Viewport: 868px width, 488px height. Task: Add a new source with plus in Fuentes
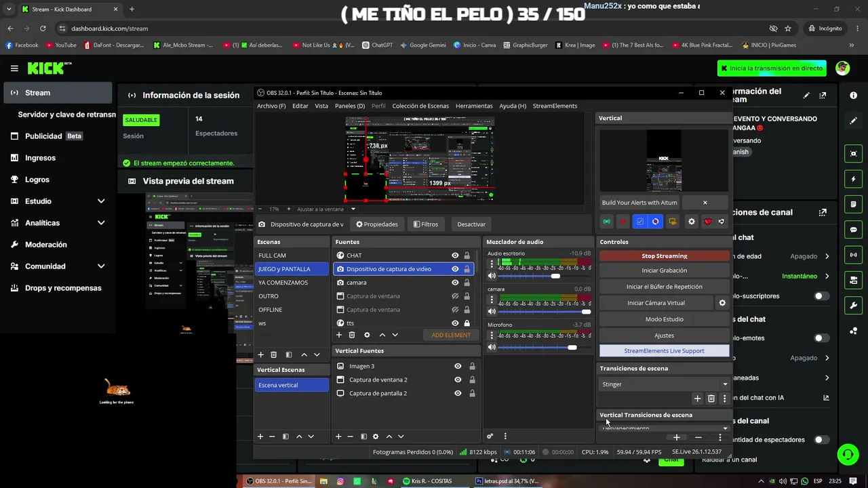pyautogui.click(x=339, y=335)
